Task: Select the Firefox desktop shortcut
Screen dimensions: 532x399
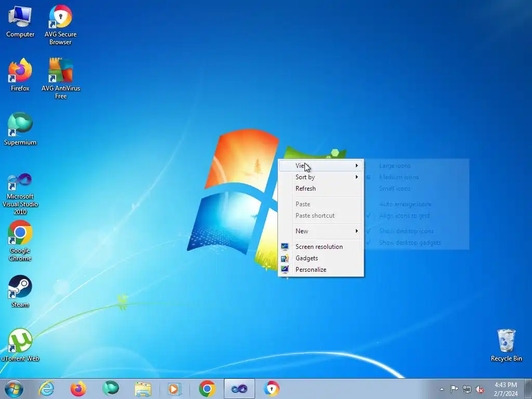Action: [x=20, y=75]
